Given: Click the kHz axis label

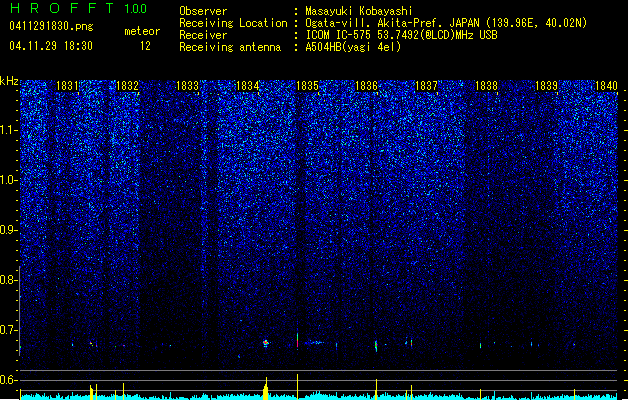Looking at the screenshot, I should 9,81.
